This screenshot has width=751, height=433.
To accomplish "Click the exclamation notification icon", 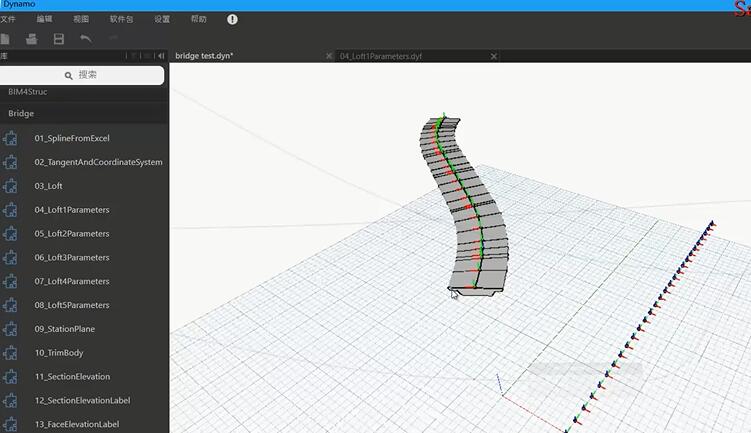I will click(x=233, y=19).
